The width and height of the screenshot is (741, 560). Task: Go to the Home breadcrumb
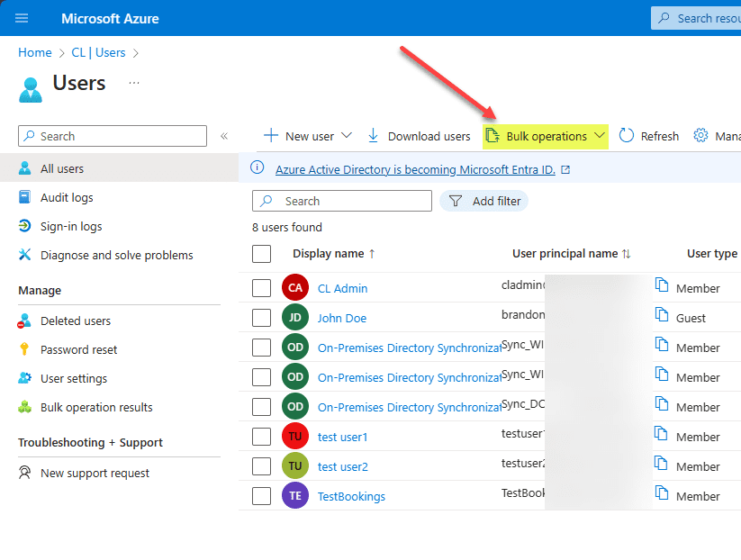35,52
